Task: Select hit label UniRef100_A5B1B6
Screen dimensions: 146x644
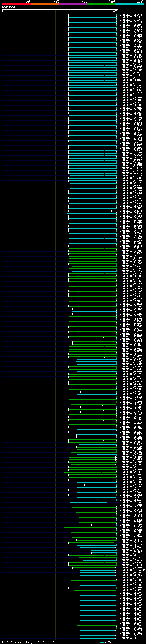Action: click(x=131, y=100)
